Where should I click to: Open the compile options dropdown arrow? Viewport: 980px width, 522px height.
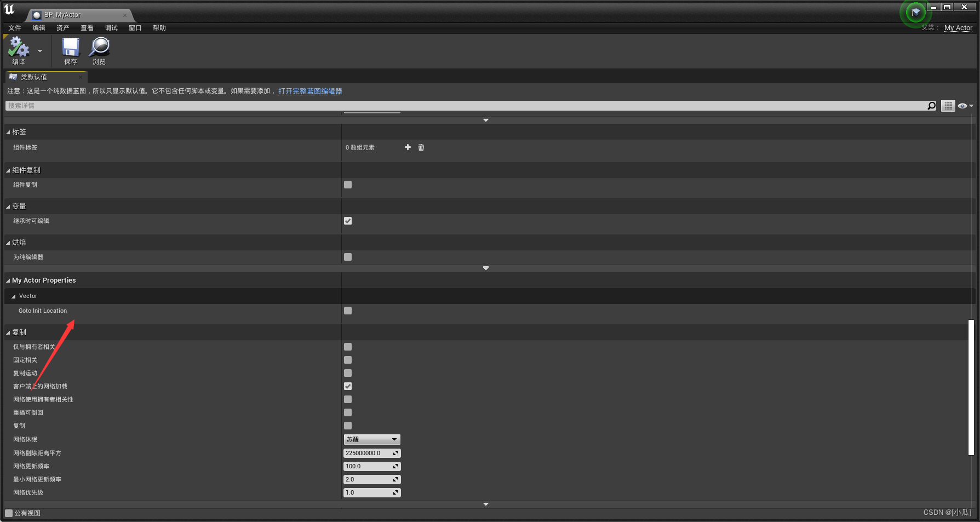click(x=40, y=51)
